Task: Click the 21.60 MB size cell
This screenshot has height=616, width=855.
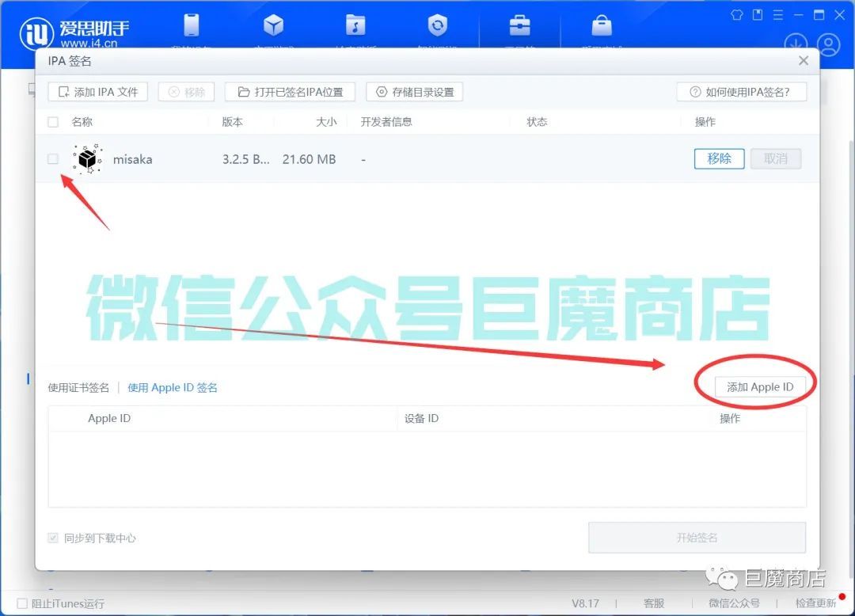Action: pyautogui.click(x=310, y=160)
